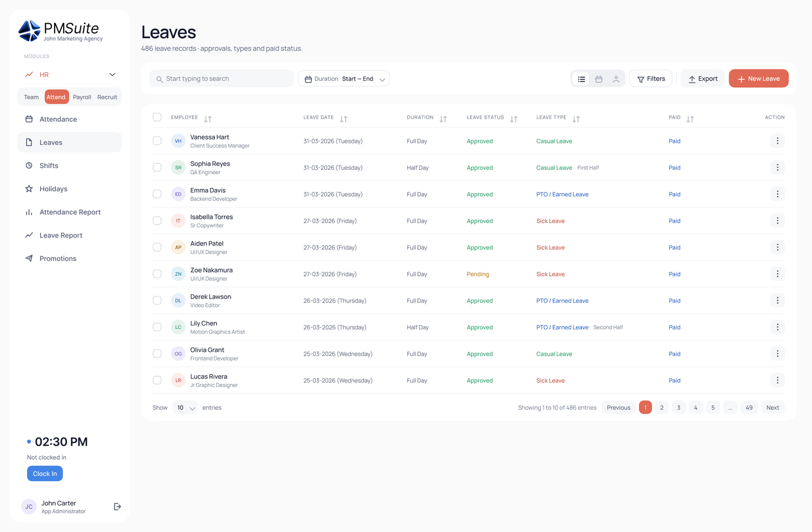Image resolution: width=812 pixels, height=532 pixels.
Task: Go to the Next page
Action: [773, 408]
